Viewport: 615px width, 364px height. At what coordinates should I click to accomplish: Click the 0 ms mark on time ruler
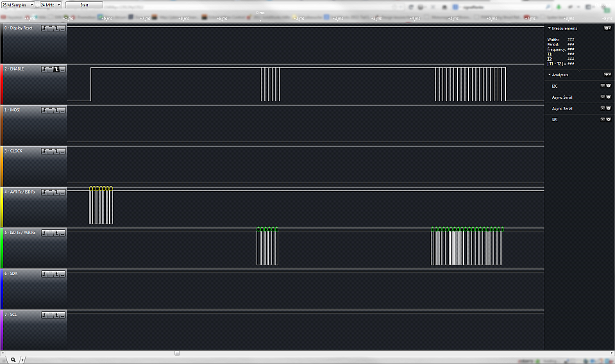(260, 13)
